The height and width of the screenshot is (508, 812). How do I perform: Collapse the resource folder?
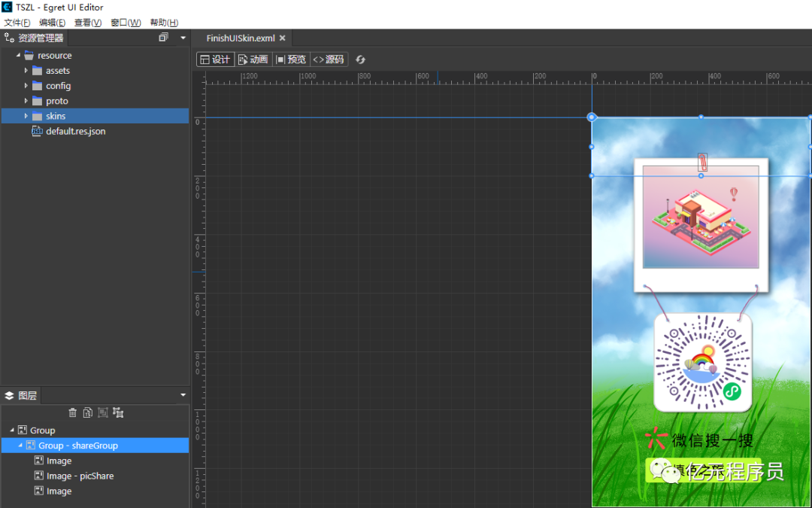coord(18,55)
